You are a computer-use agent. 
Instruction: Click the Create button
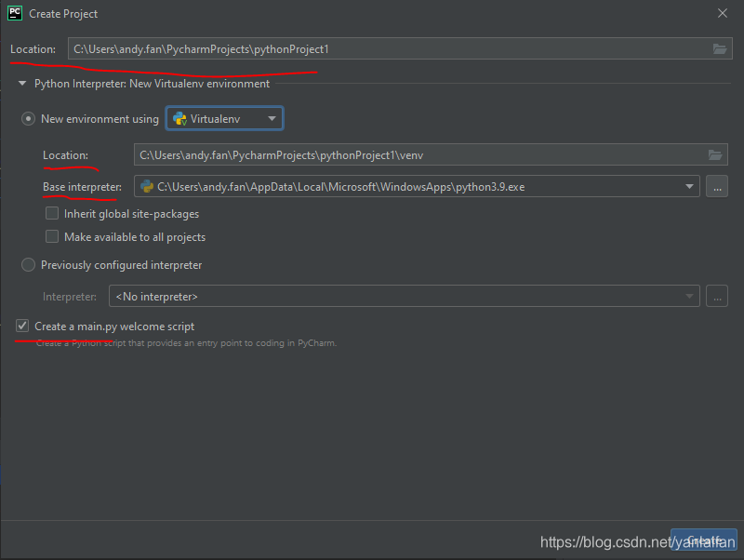[x=704, y=540]
